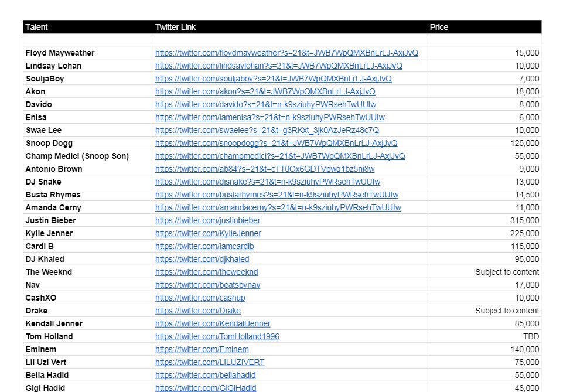Open Floyd Mayweather's Twitter link
Screen dimensions: 570x392
point(286,53)
